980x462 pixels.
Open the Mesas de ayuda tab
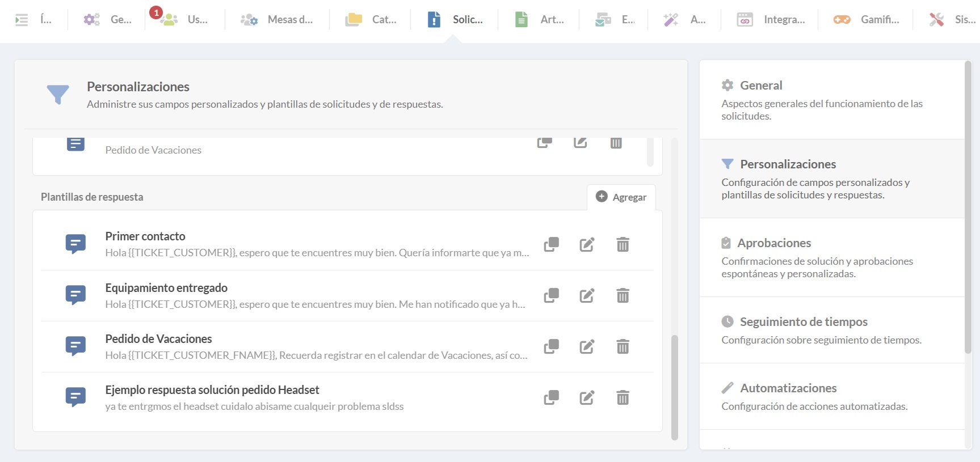tap(277, 20)
